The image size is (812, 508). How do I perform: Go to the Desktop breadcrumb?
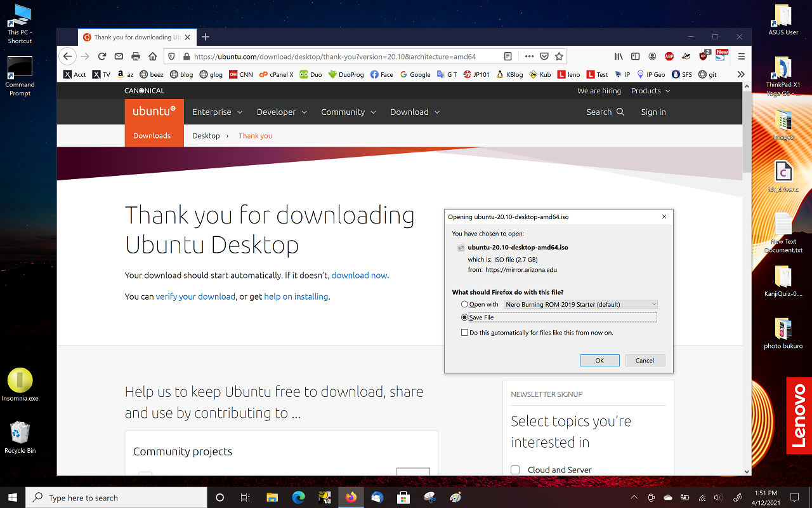tap(206, 136)
